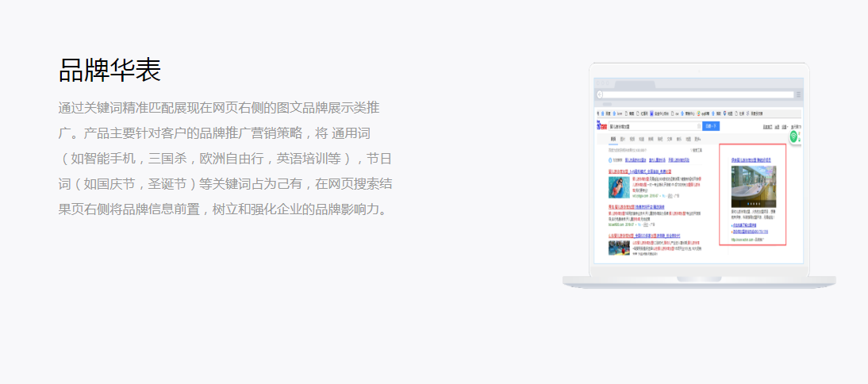This screenshot has height=384, width=868.
Task: Click inside the Baidu search input field
Action: coord(651,125)
